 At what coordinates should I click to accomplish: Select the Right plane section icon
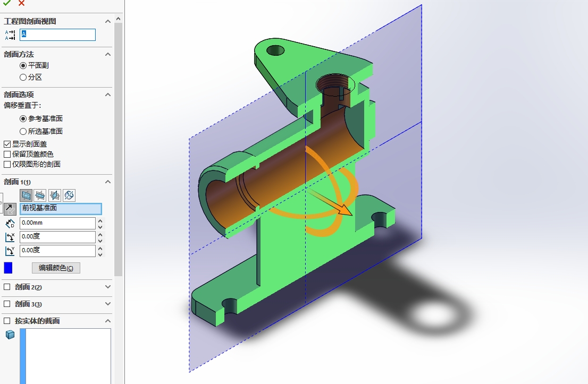pyautogui.click(x=55, y=195)
